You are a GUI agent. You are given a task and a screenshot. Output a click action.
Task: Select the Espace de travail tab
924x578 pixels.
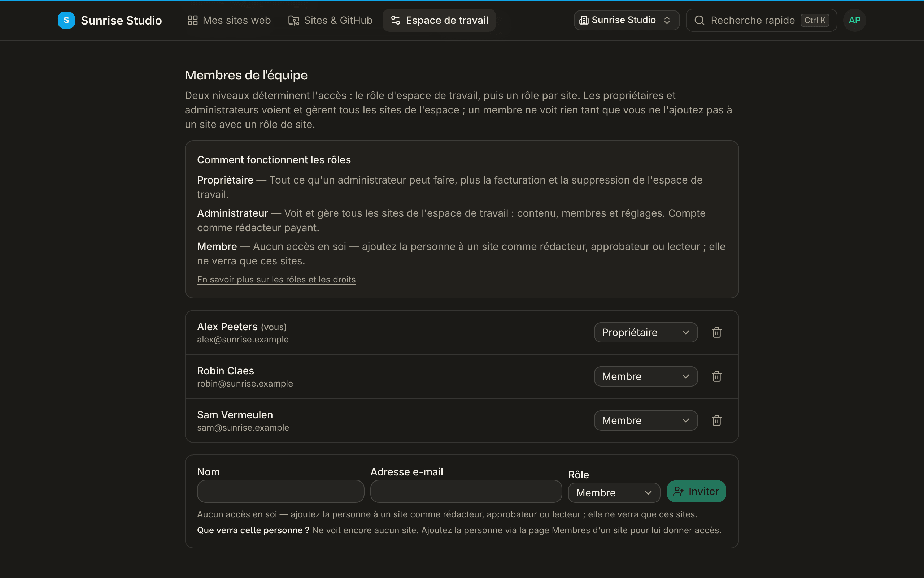[x=439, y=20]
